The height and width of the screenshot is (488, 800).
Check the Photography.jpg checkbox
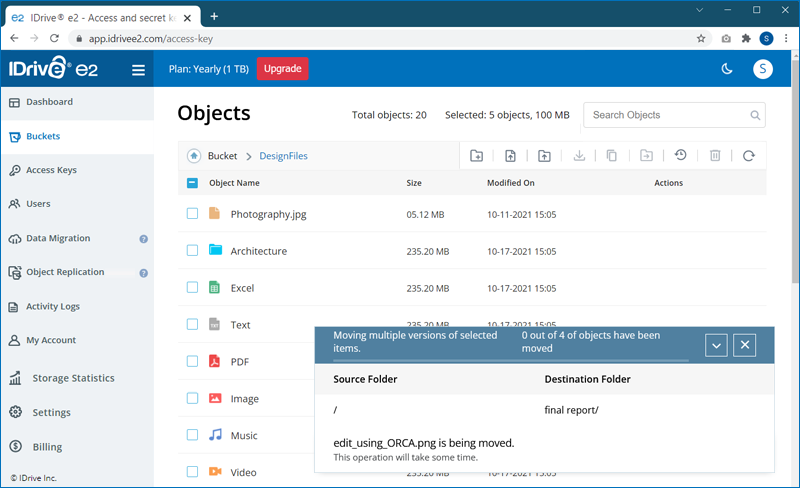[x=193, y=213]
